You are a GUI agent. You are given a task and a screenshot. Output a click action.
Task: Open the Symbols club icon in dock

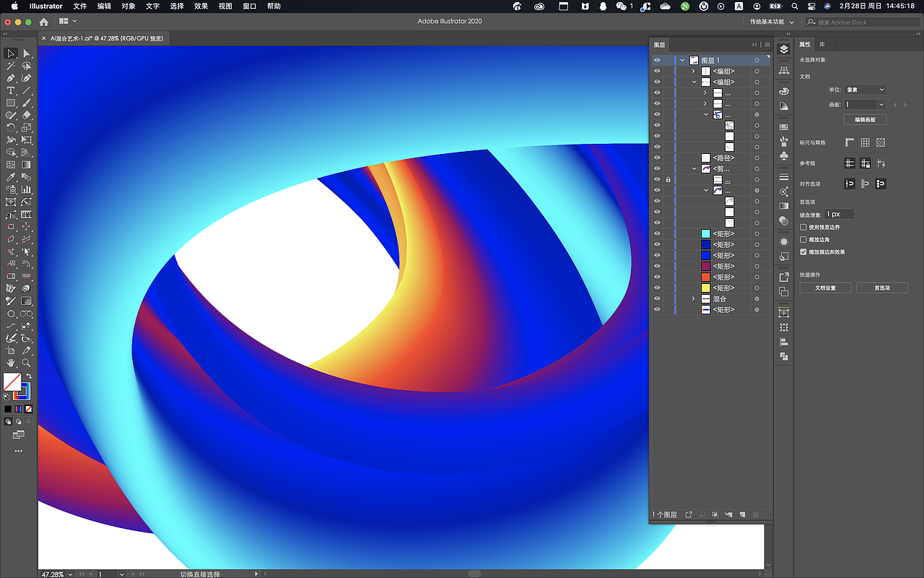click(784, 155)
